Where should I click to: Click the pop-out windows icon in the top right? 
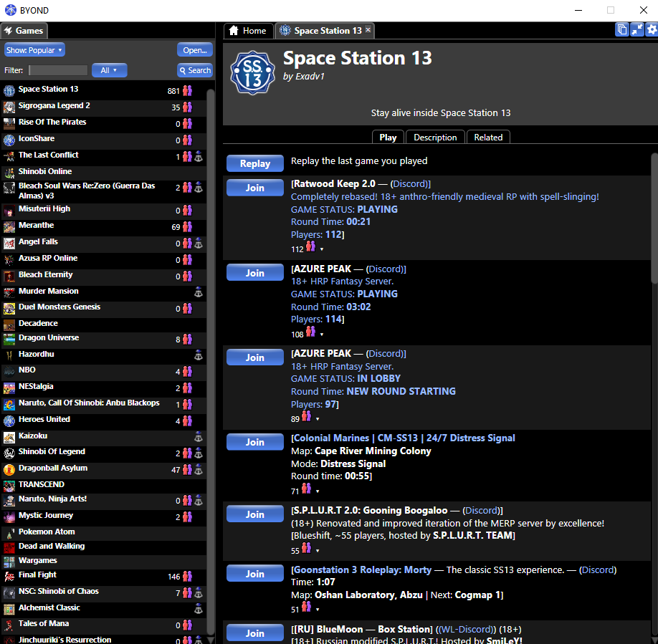coord(622,30)
